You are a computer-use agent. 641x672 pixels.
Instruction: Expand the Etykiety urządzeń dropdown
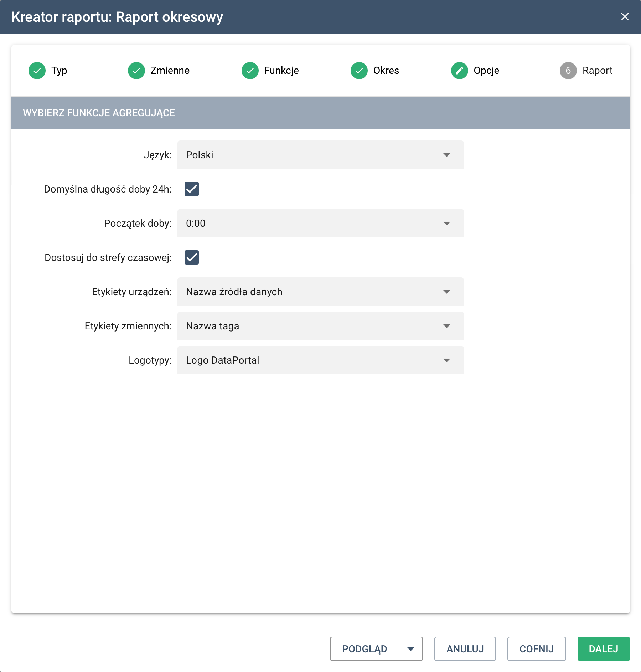click(x=321, y=292)
